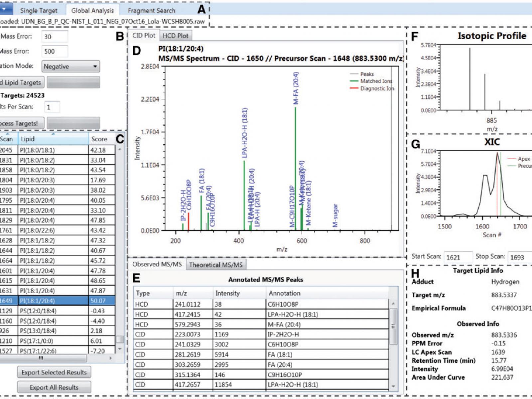Screen dimensions: 532x399
Task: Sort results by Lipid column header
Action: 53,139
